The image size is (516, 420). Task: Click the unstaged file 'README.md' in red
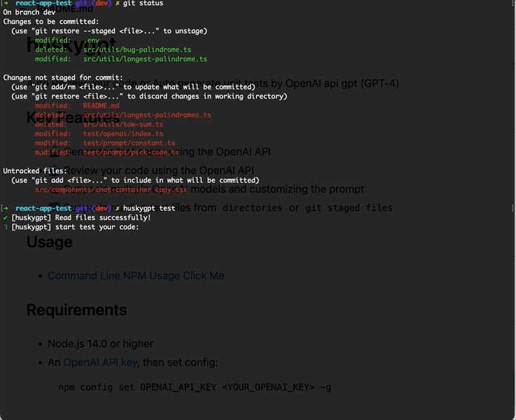[x=101, y=105]
